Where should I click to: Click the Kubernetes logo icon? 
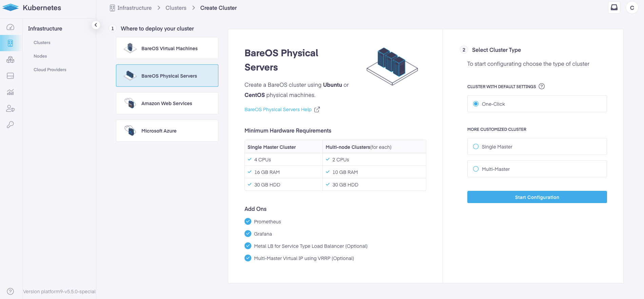click(x=11, y=7)
